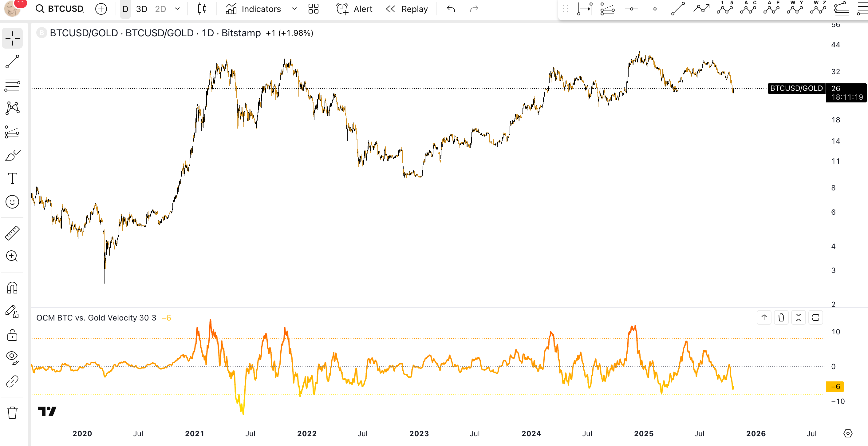Image resolution: width=868 pixels, height=446 pixels.
Task: Click the brush drawing tool
Action: point(13,155)
